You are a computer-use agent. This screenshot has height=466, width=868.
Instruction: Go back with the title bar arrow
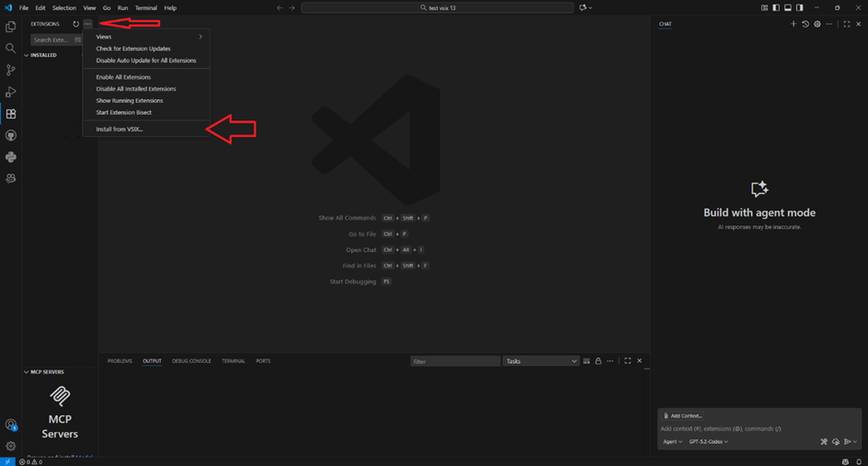280,7
